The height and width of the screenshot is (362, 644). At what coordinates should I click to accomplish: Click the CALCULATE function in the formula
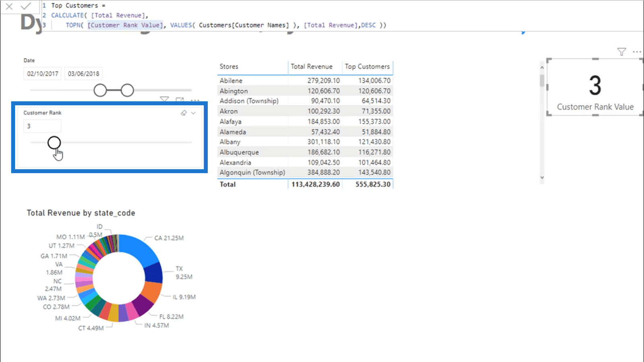(x=67, y=15)
